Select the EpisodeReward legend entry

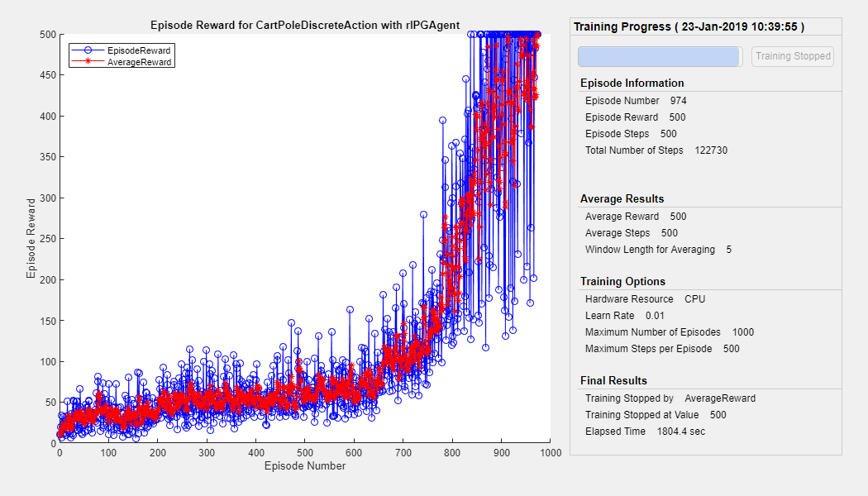click(x=122, y=50)
